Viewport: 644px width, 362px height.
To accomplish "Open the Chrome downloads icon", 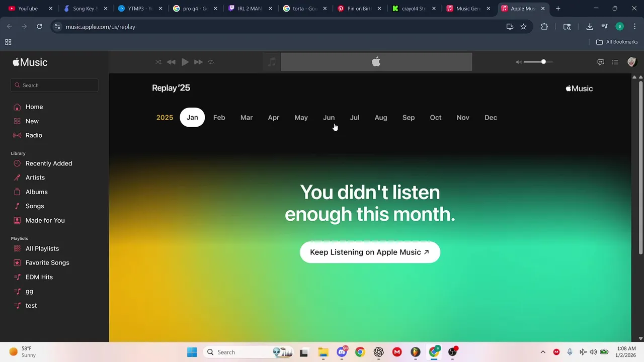I will [590, 27].
